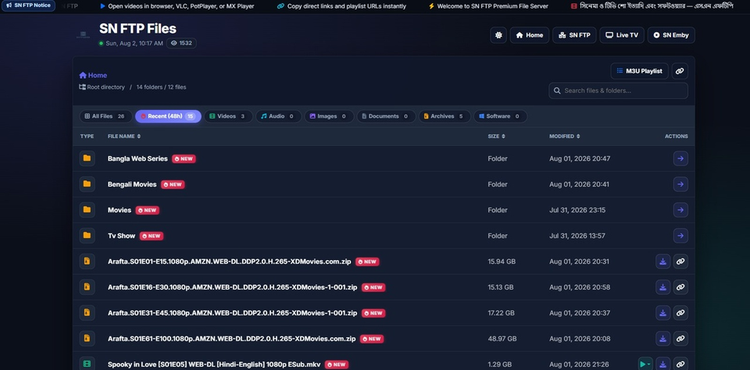This screenshot has height=370, width=750.
Task: Open Live TV
Action: (621, 35)
